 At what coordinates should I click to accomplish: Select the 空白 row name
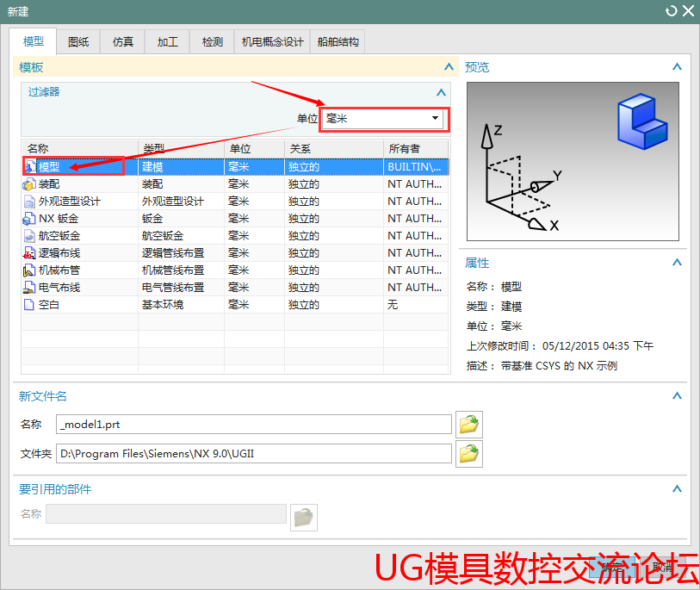pos(49,305)
